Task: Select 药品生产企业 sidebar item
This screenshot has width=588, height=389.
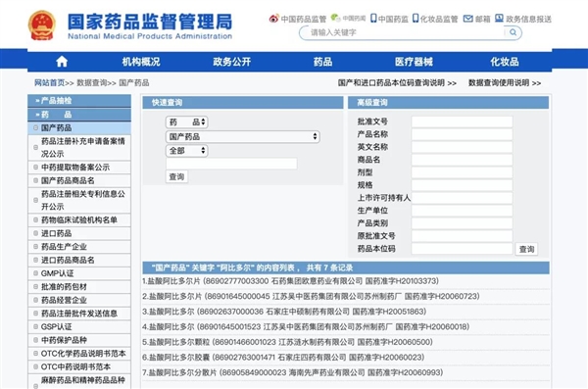Action: [x=79, y=247]
